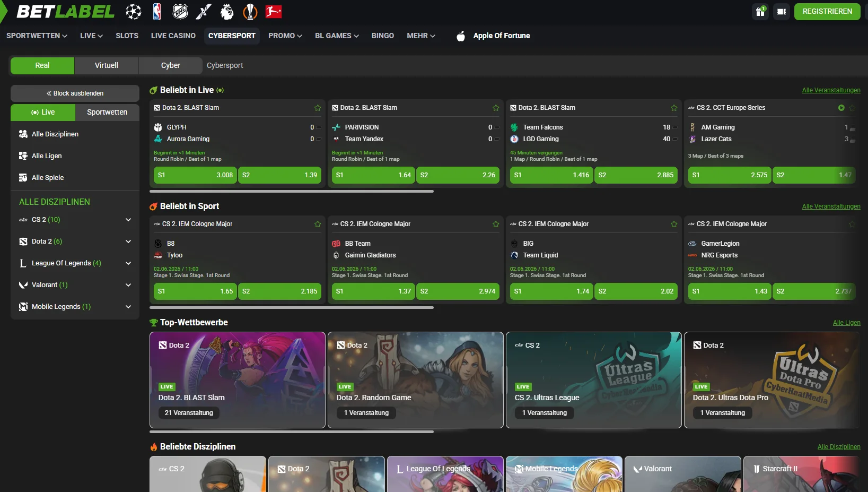Screen dimensions: 868x492
Task: Open Alle Veranstaltungen link for Beliebt in Sport
Action: point(831,206)
